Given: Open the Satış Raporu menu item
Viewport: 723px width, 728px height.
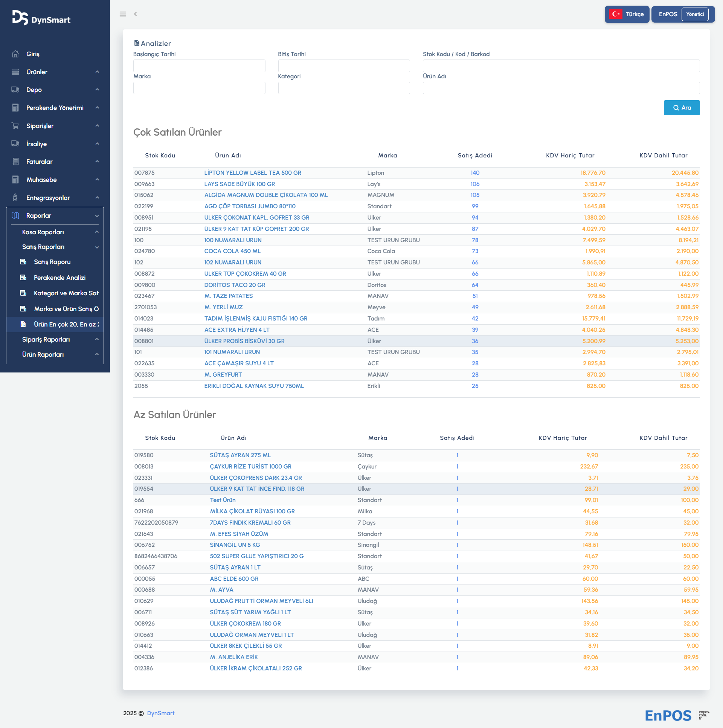Looking at the screenshot, I should pos(52,262).
